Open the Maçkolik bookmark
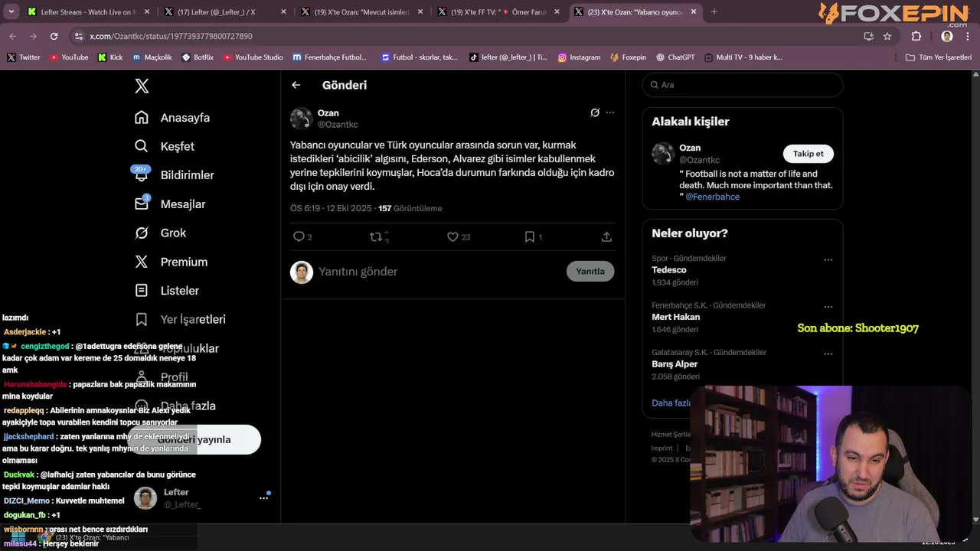 [x=152, y=57]
